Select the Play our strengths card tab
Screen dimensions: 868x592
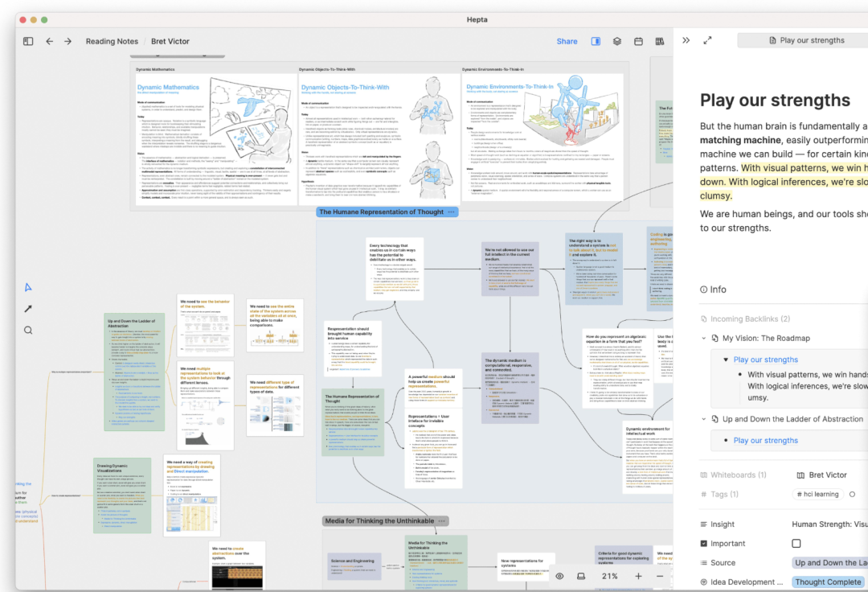804,40
